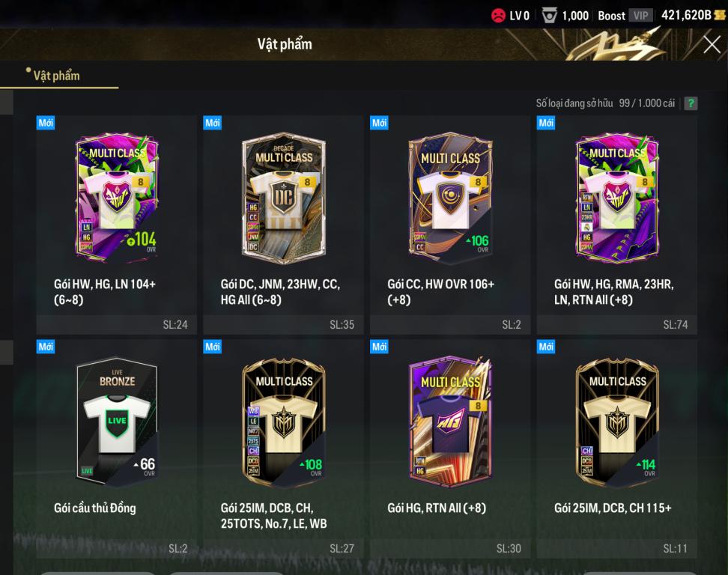Select the Gói 25IM, DCB, CH 115+ pack
Image resolution: width=728 pixels, height=575 pixels.
pos(616,448)
